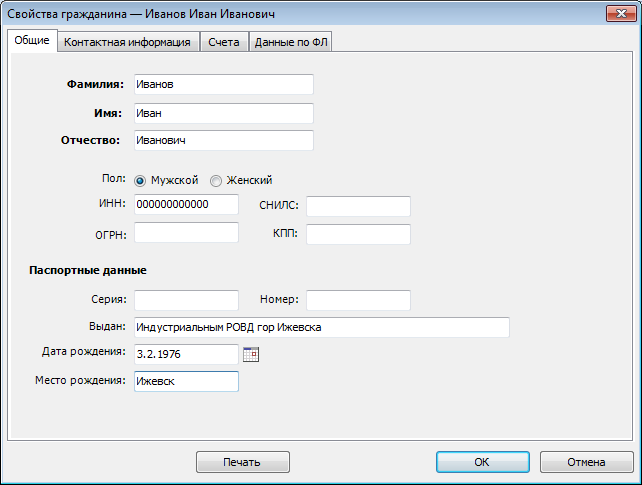Select the Женский gender radio button

[x=216, y=180]
